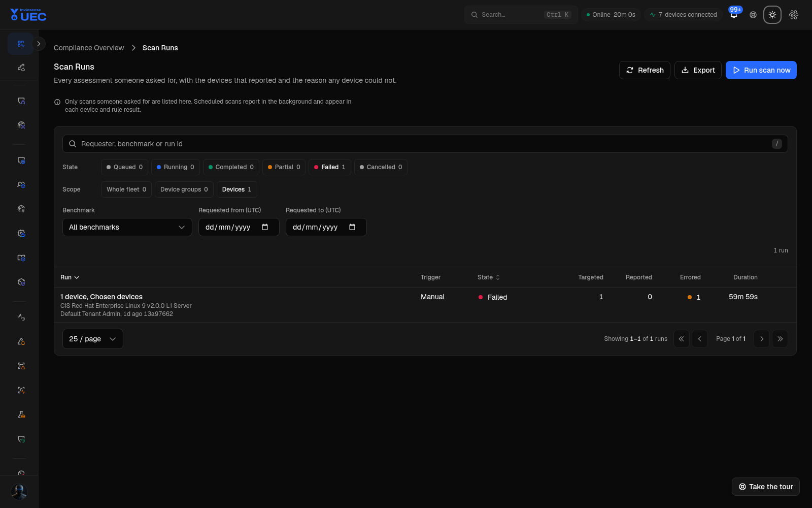Open sidebar monitor with chip icon
812x508 pixels.
21,160
